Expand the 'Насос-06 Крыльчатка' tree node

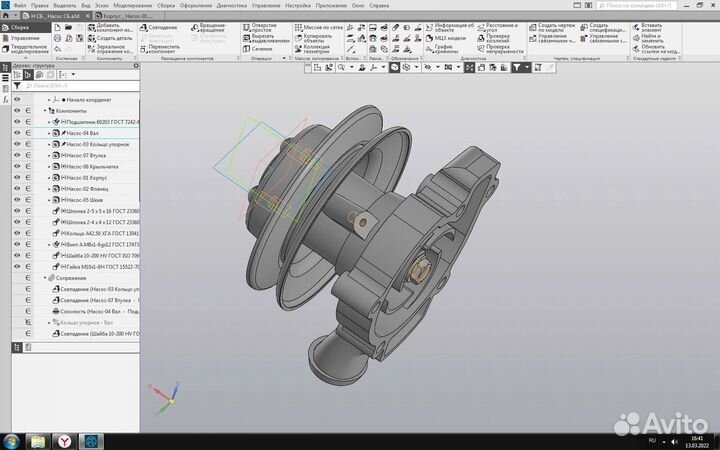[51, 167]
